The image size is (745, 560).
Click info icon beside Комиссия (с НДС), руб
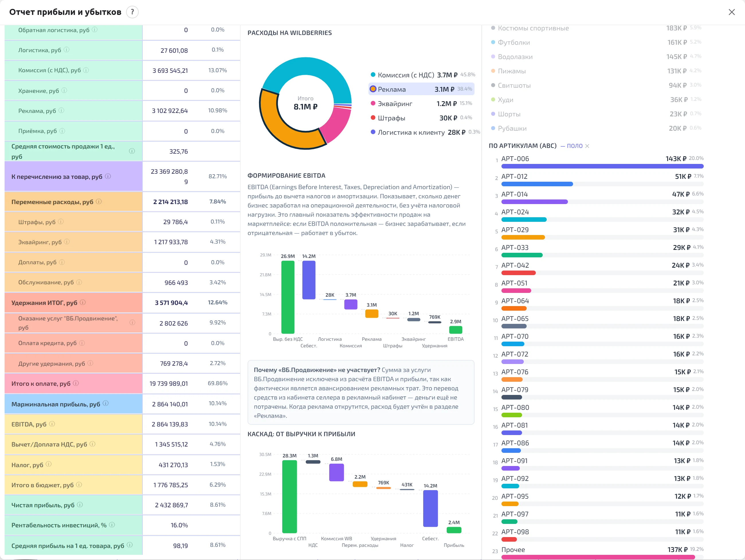(86, 70)
